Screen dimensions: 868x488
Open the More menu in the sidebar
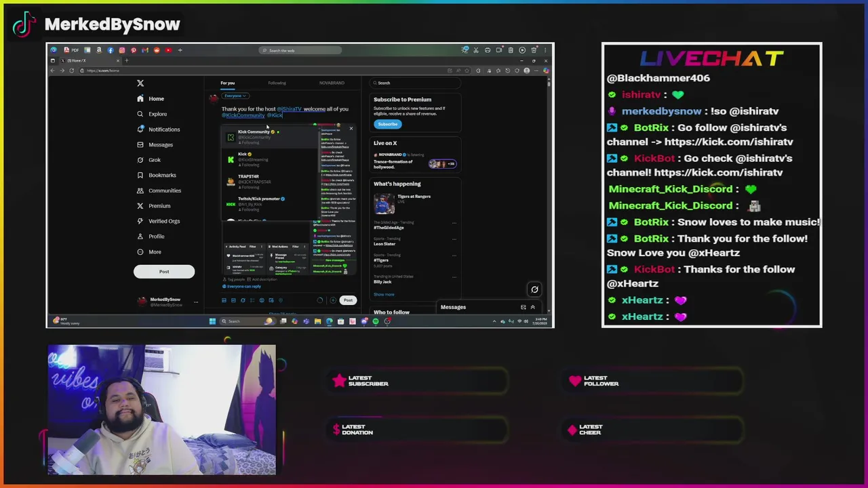point(149,252)
